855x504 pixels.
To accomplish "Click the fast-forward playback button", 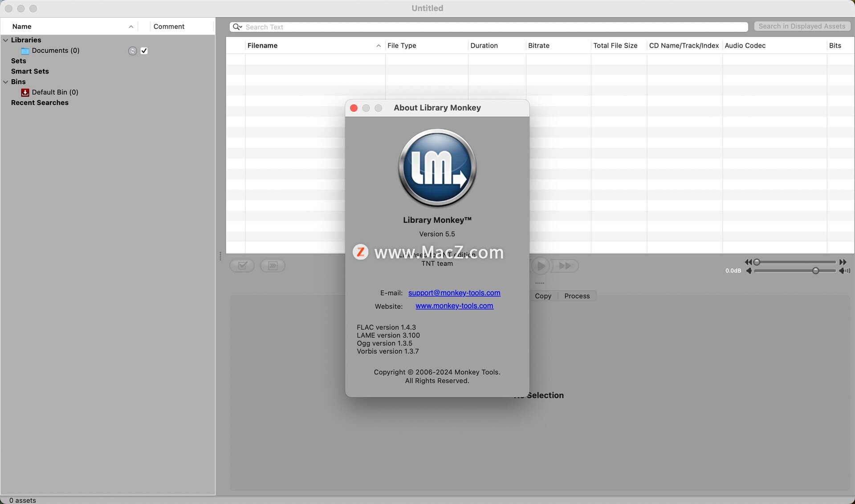I will (565, 266).
